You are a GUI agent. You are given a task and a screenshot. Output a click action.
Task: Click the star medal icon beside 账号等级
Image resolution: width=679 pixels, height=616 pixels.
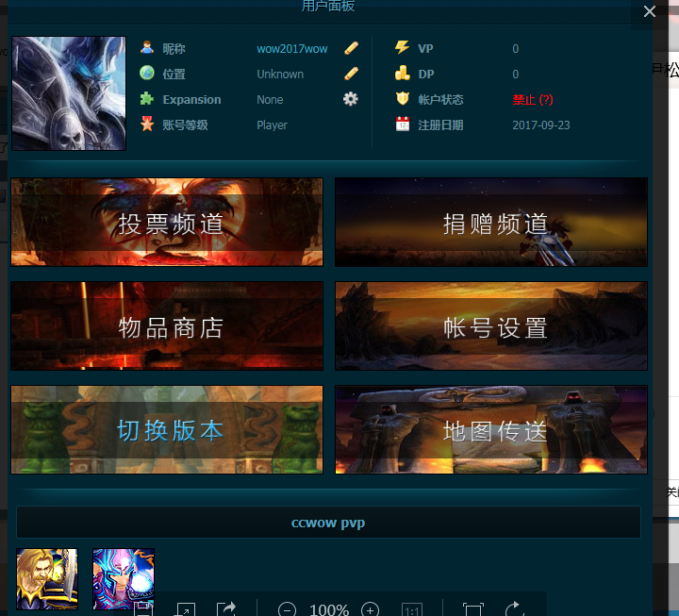coord(147,125)
